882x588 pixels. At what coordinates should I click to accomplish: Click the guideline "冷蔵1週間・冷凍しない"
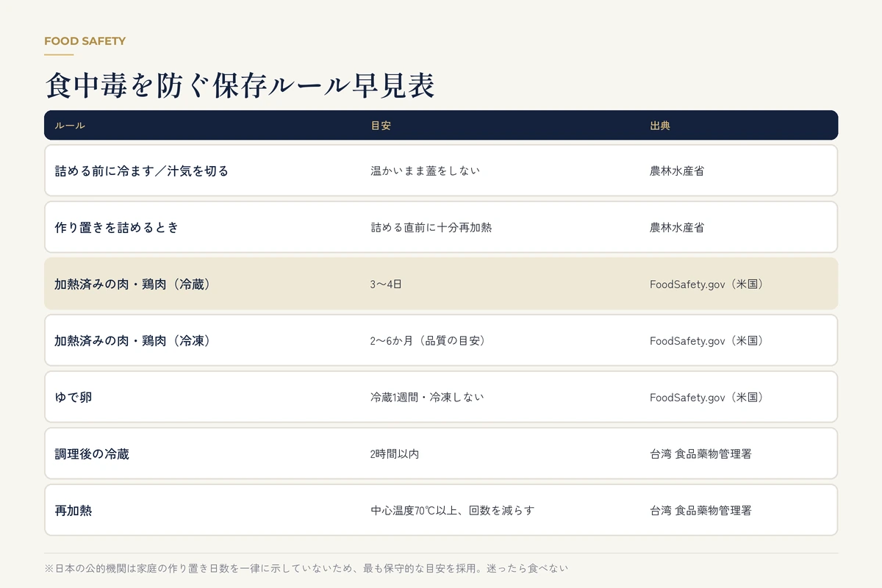427,397
